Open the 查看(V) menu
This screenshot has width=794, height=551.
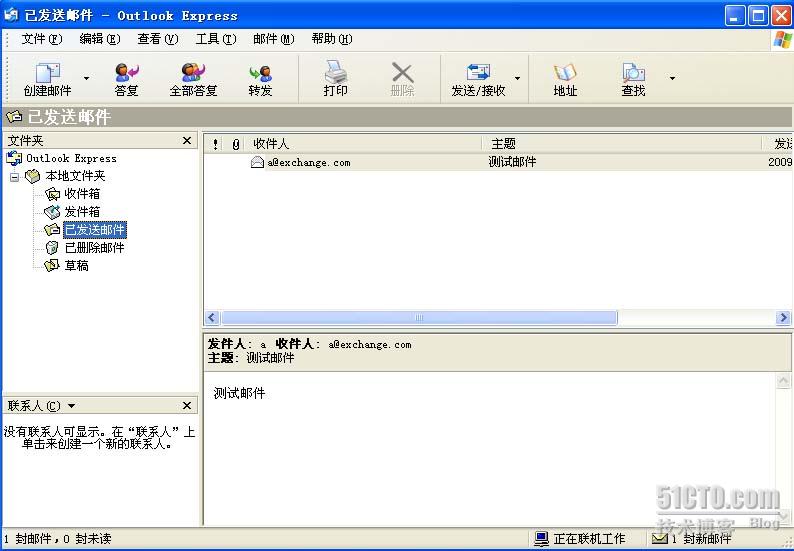157,39
